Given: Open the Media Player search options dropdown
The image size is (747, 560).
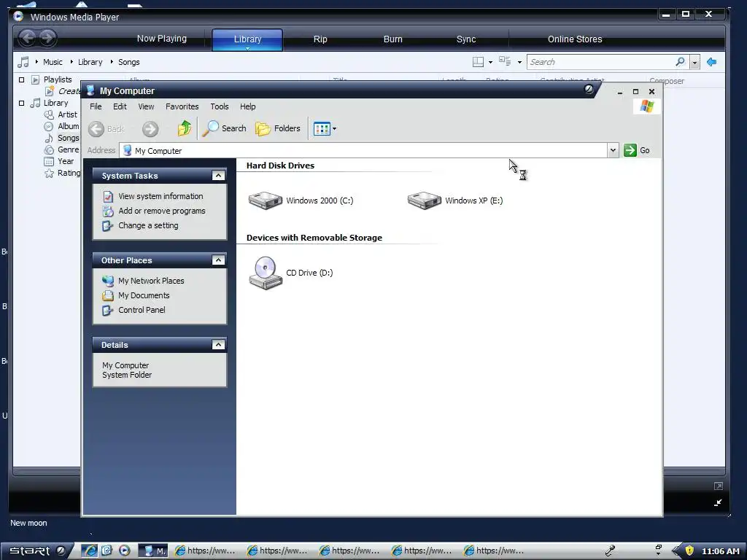Looking at the screenshot, I should [694, 62].
